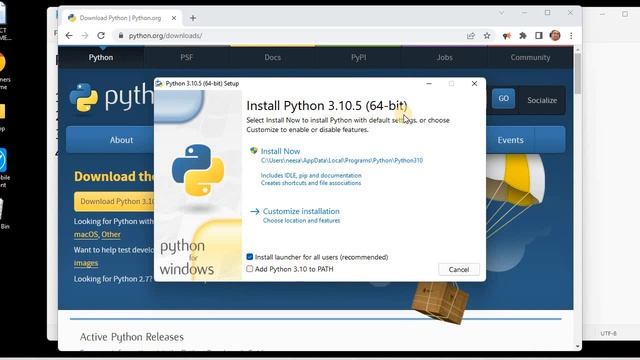Screen dimensions: 640x360
Task: Go back using the browser back arrow
Action: pyautogui.click(x=69, y=36)
